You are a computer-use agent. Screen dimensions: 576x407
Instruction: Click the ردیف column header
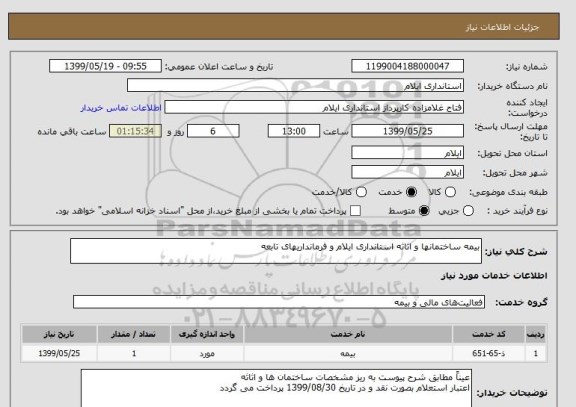tap(536, 334)
